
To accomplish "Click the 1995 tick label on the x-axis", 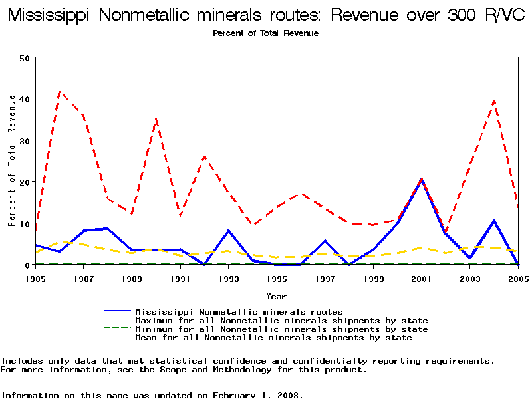I will pyautogui.click(x=277, y=278).
